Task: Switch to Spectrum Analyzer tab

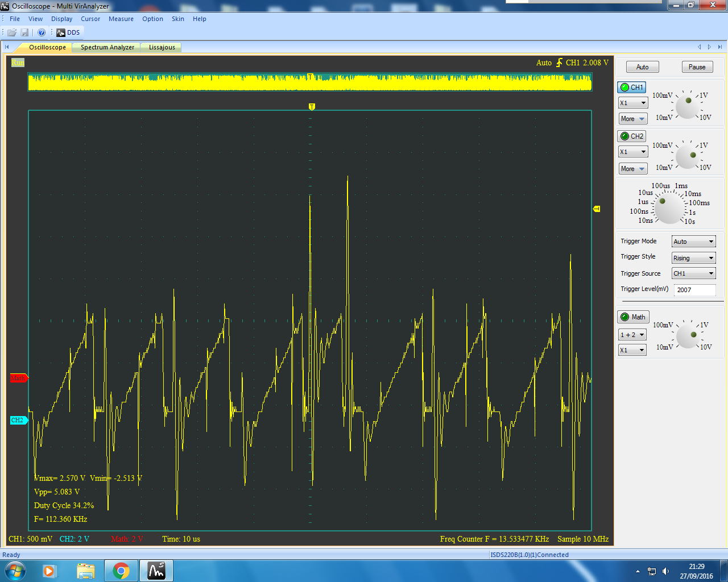Action: pyautogui.click(x=107, y=47)
